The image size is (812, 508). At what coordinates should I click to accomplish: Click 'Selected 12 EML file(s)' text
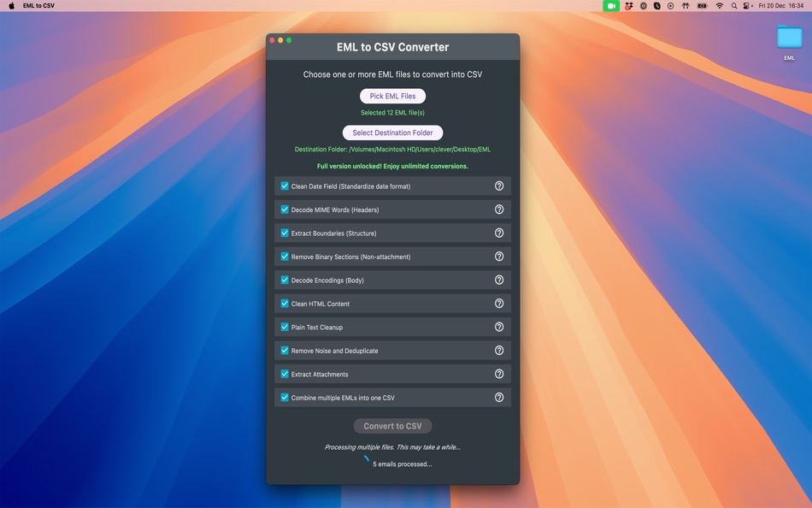[392, 113]
